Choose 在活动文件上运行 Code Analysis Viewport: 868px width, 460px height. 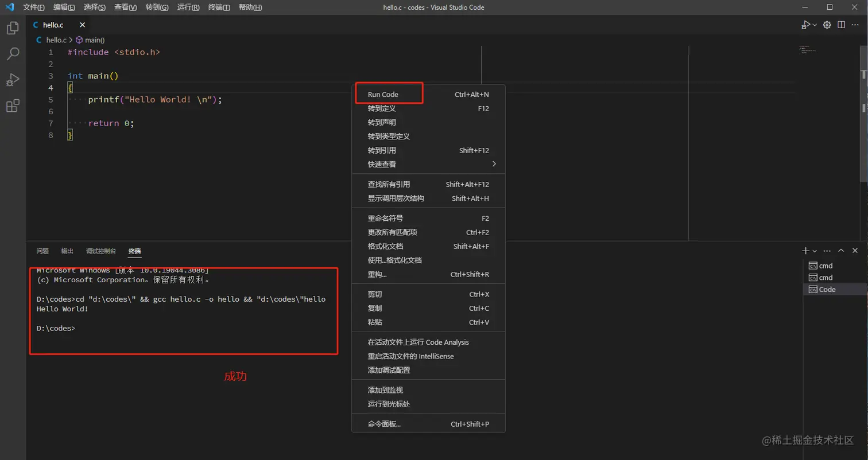[428, 342]
